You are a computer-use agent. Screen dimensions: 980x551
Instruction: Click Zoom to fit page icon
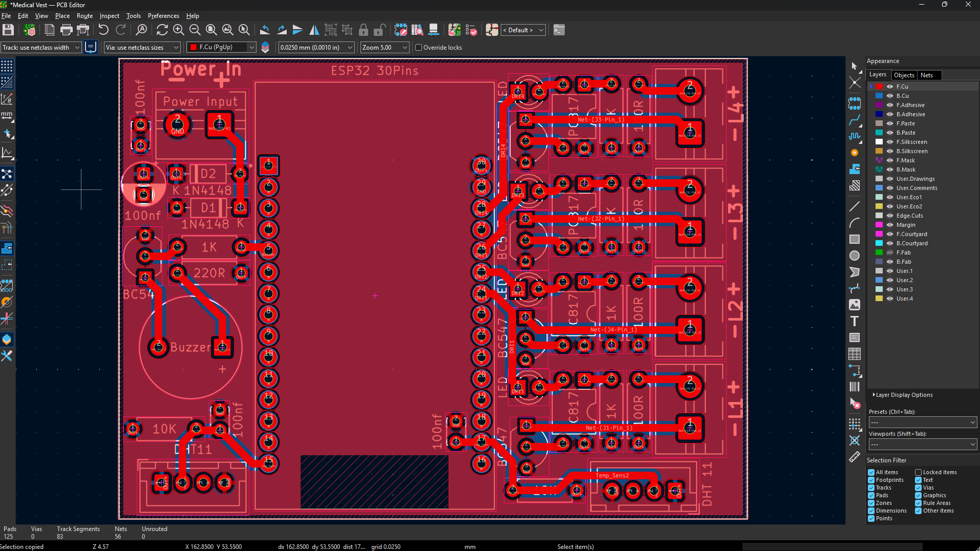tap(211, 30)
